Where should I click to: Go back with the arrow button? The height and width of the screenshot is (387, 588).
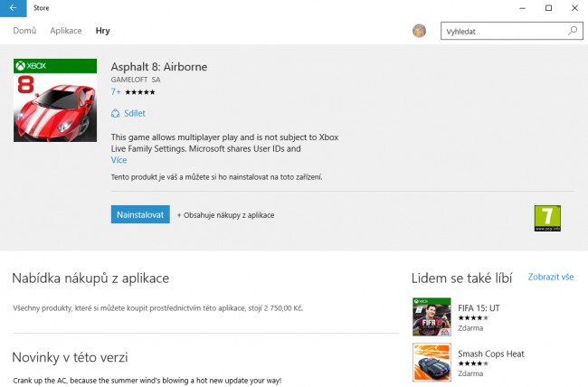(14, 8)
